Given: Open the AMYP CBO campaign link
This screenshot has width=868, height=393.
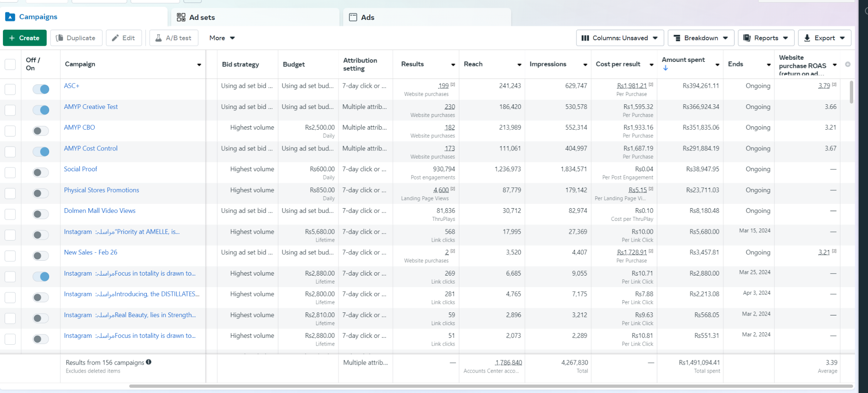Looking at the screenshot, I should pos(79,127).
